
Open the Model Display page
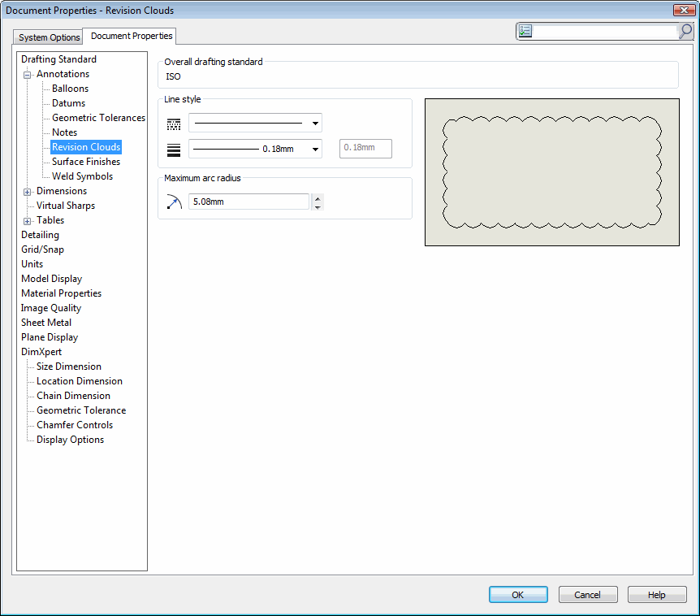click(51, 279)
